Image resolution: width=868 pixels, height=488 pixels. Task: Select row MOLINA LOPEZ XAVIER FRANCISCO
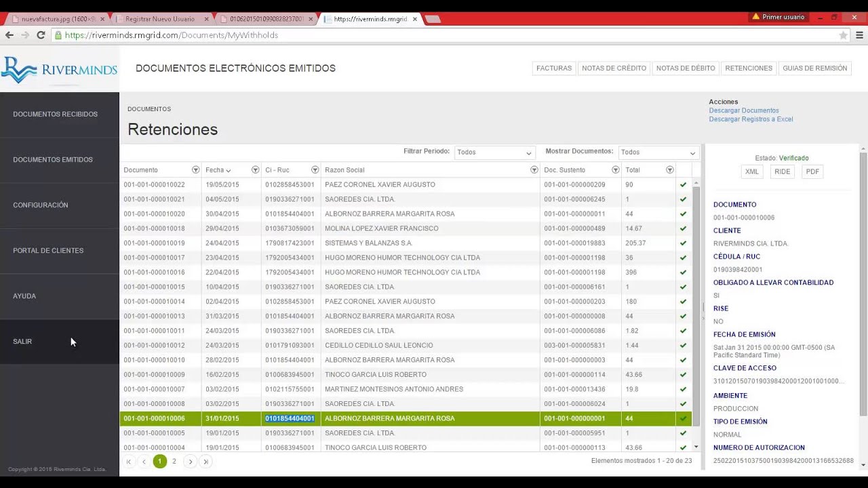click(x=406, y=229)
